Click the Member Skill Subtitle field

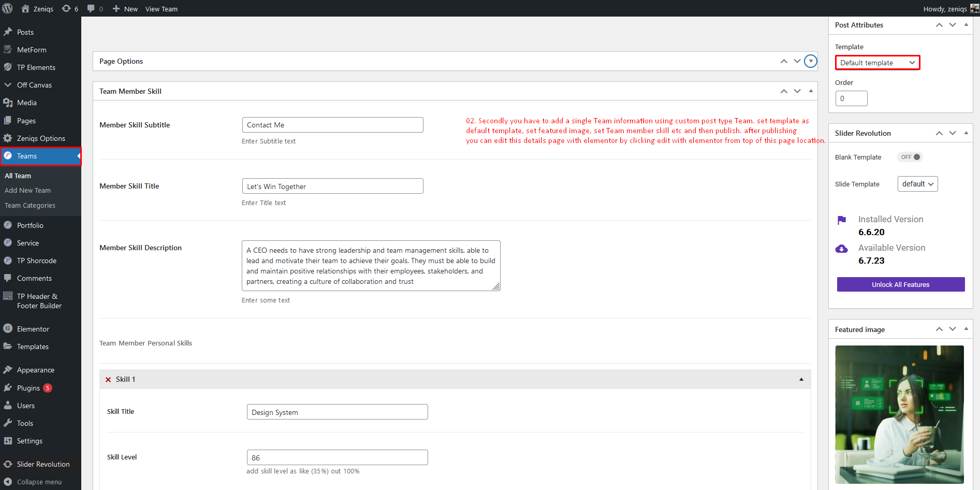[333, 125]
